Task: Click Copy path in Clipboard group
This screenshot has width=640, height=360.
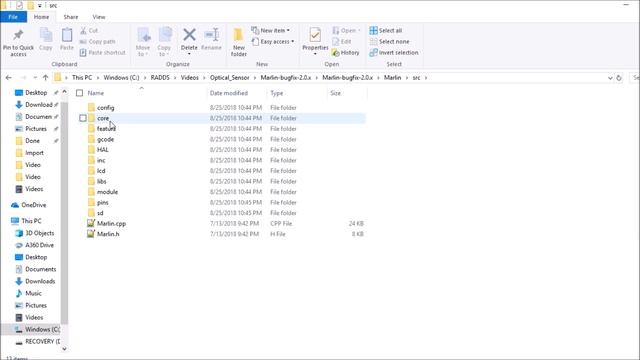Action: click(98, 42)
